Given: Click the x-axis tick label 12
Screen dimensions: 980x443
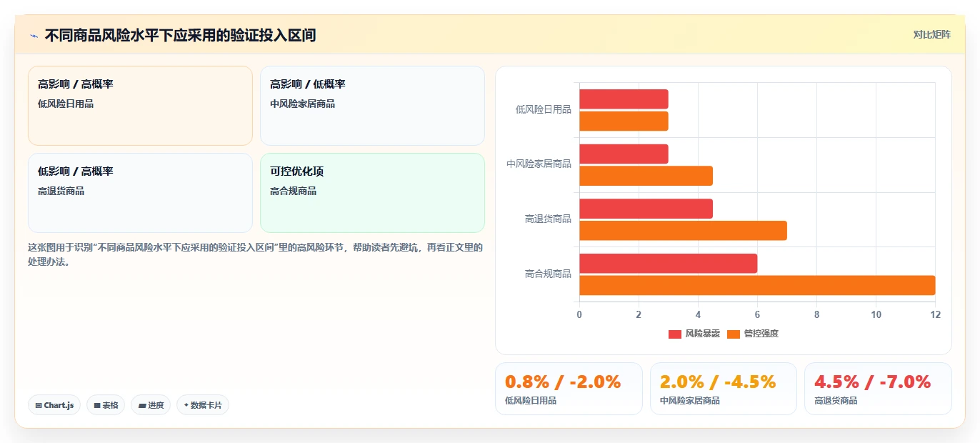Looking at the screenshot, I should [935, 314].
